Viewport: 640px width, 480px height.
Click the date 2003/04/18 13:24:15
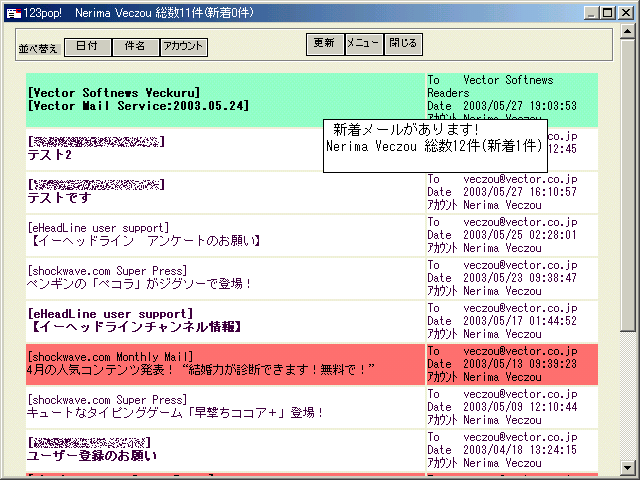(520, 450)
